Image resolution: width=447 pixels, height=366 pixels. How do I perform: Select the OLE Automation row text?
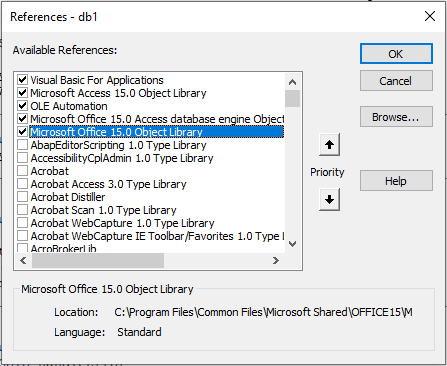coord(69,106)
